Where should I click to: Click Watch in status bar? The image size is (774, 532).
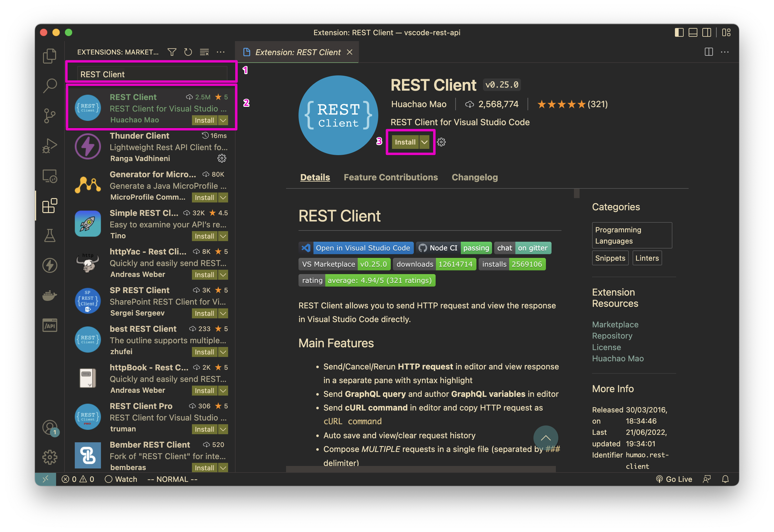tap(121, 479)
